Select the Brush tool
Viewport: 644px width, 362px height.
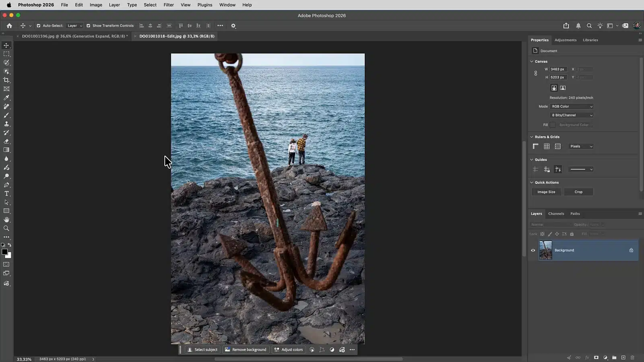6,115
